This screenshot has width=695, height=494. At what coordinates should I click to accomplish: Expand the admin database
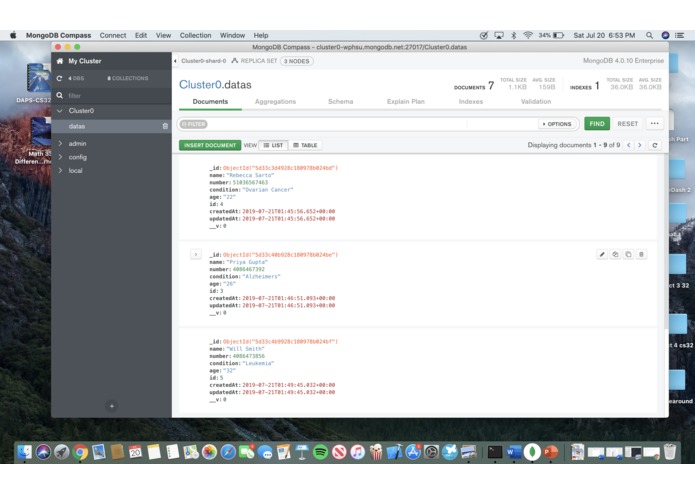click(60, 144)
